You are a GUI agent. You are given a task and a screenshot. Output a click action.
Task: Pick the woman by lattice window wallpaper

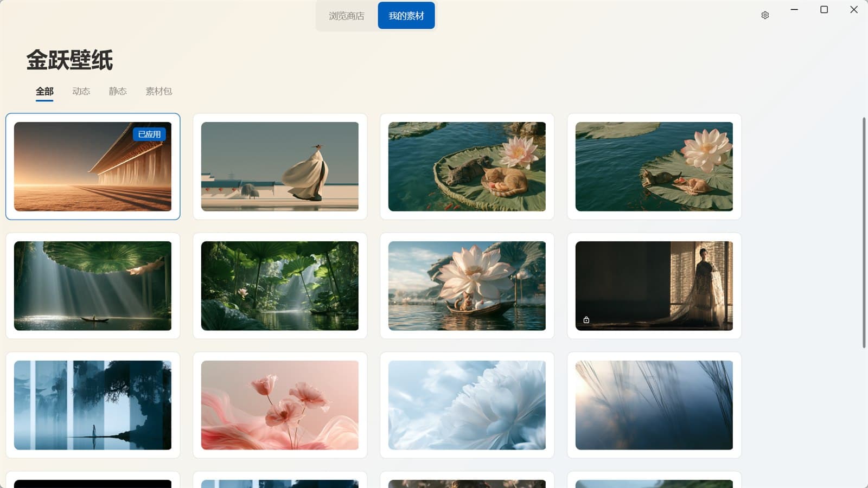point(654,286)
